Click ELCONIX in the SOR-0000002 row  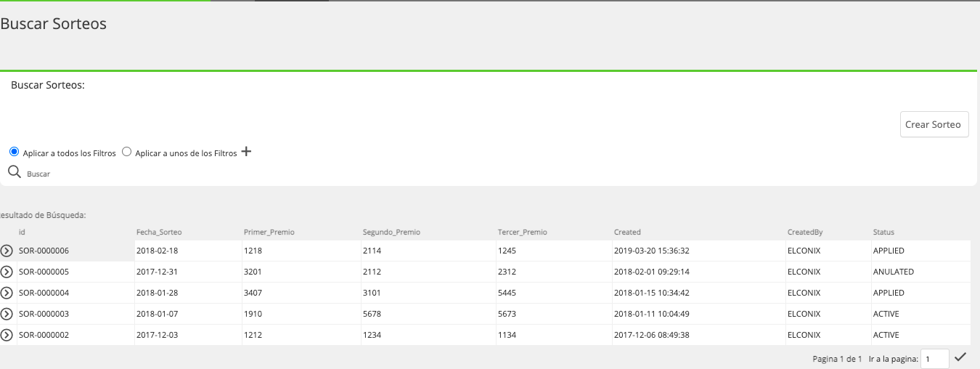pyautogui.click(x=804, y=335)
